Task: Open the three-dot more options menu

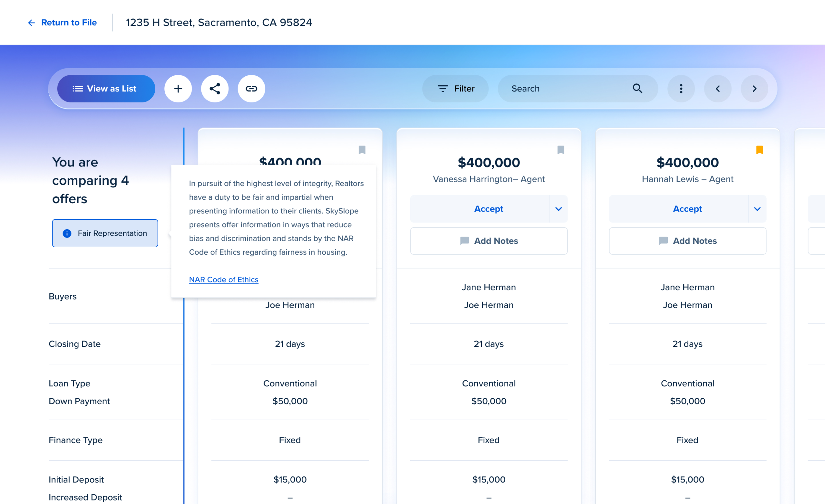Action: tap(681, 89)
